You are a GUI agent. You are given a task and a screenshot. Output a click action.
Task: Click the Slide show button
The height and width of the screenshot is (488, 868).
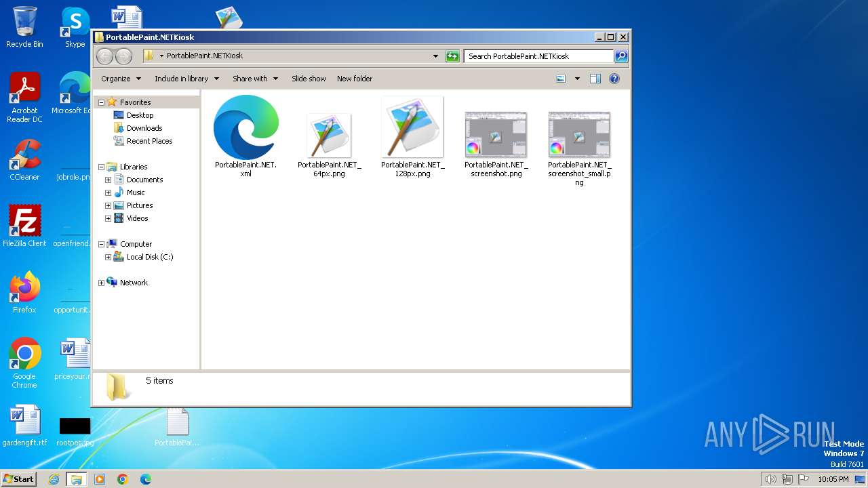tap(309, 79)
